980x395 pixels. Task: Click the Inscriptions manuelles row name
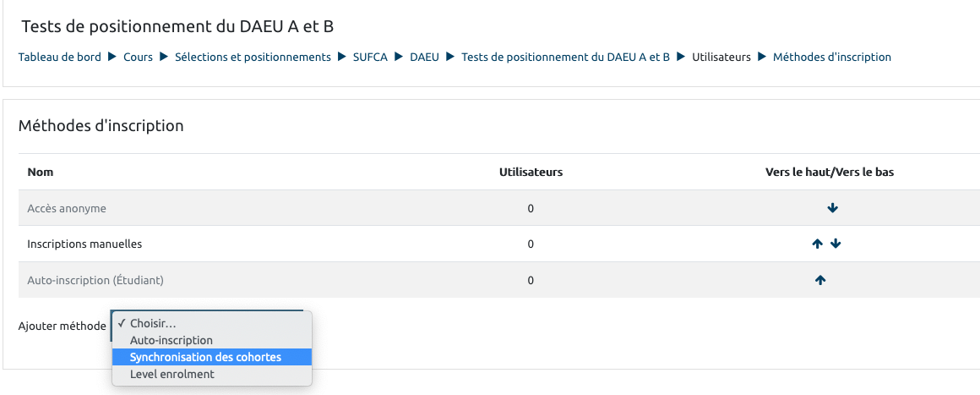[84, 244]
